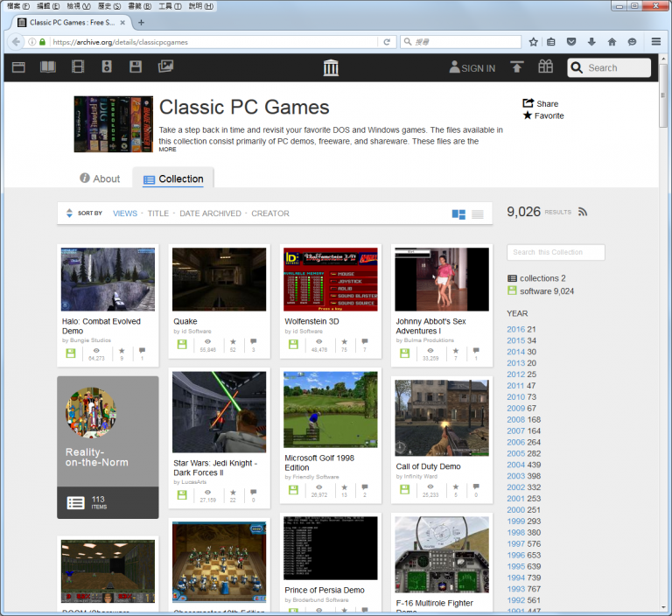Click the Donate gift icon

coord(546,66)
